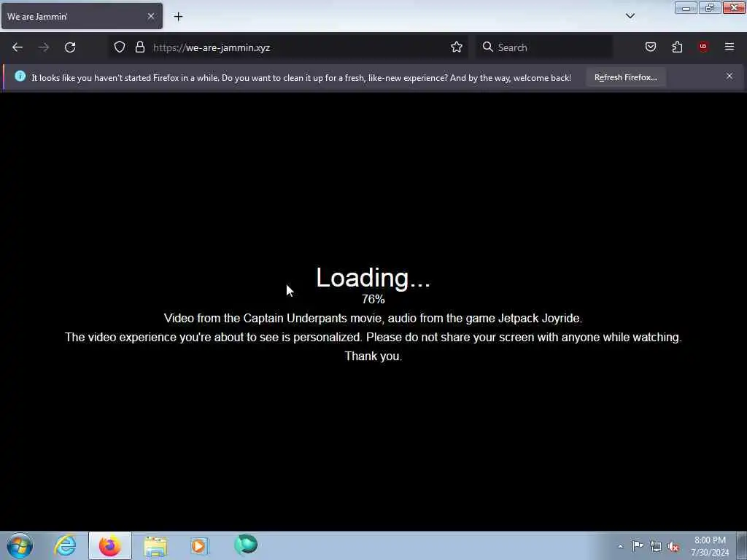Bookmark this page with the star
The height and width of the screenshot is (560, 747).
[x=457, y=47]
